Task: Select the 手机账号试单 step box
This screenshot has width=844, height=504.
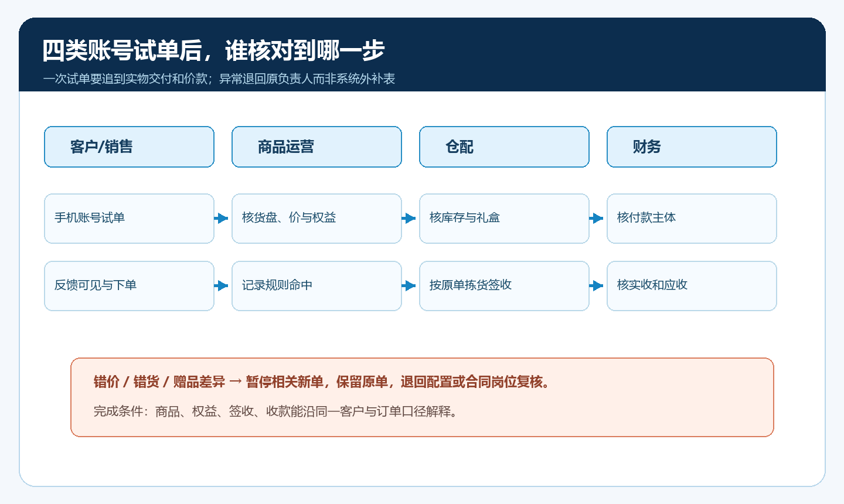Action: (x=129, y=219)
